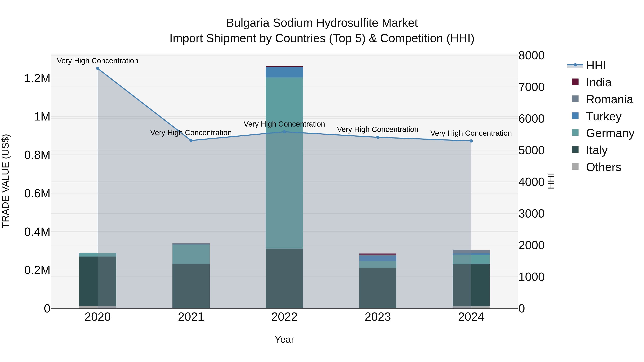Image resolution: width=644 pixels, height=362 pixels.
Task: Click the 3000 HHI axis tick label
Action: point(531,214)
